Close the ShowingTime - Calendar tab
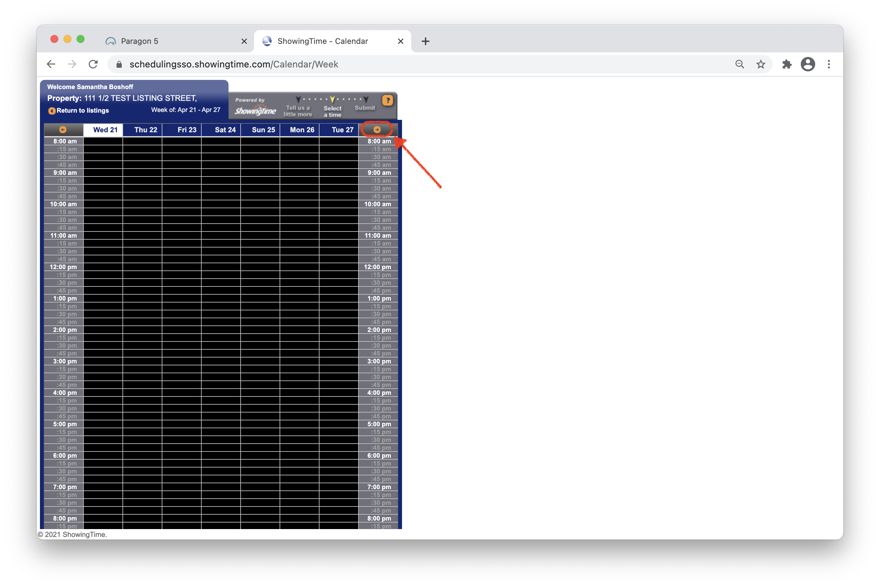 click(400, 41)
